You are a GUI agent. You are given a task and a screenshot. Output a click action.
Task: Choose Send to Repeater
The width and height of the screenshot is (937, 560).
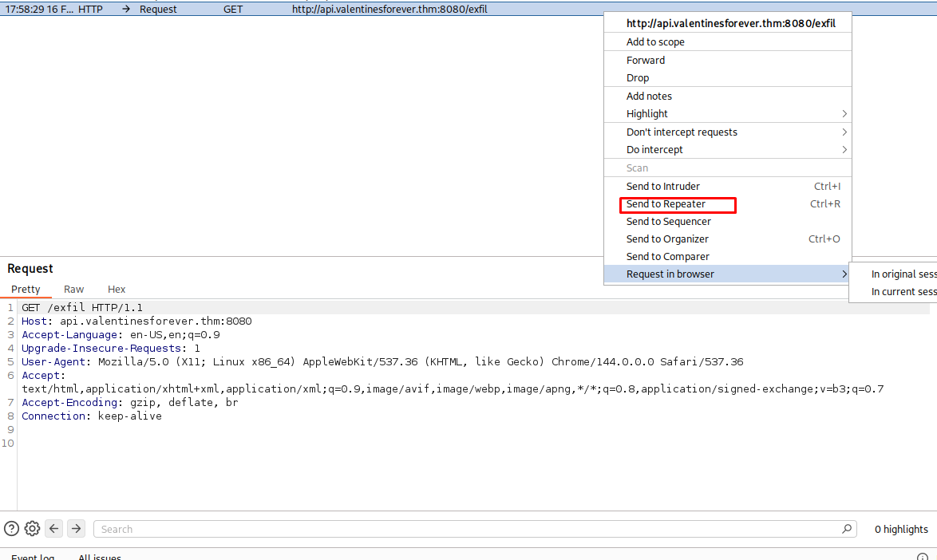pyautogui.click(x=666, y=204)
